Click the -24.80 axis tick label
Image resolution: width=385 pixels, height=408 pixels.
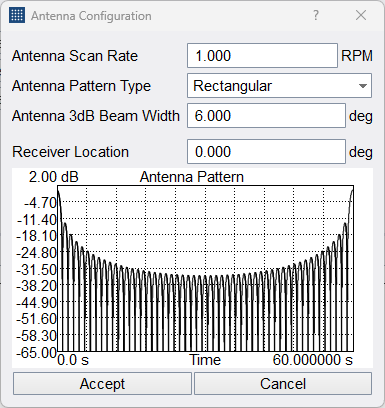36,253
